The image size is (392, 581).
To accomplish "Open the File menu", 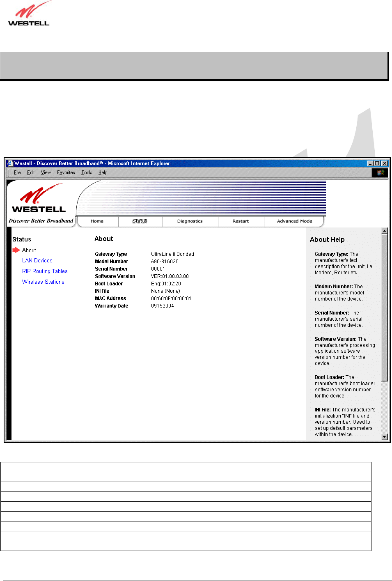I will [17, 172].
